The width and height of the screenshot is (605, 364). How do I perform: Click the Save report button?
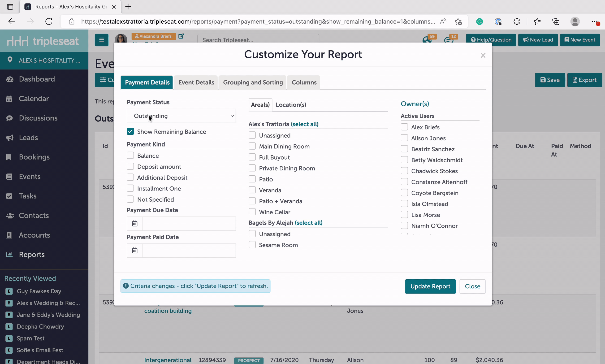pyautogui.click(x=550, y=80)
